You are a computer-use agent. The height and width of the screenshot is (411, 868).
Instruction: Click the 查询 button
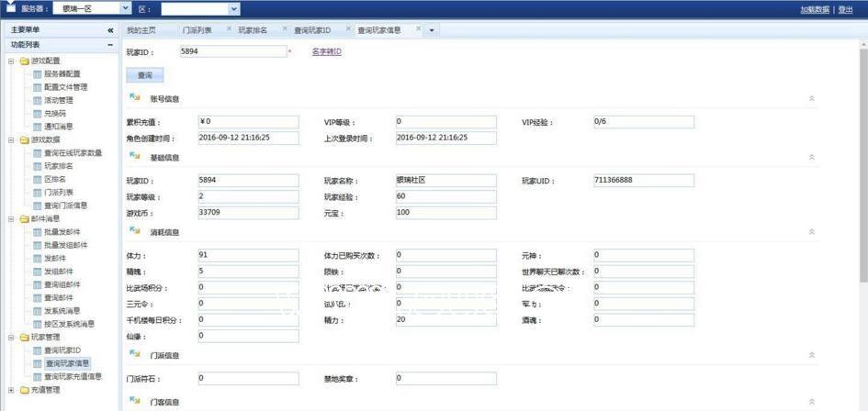144,75
